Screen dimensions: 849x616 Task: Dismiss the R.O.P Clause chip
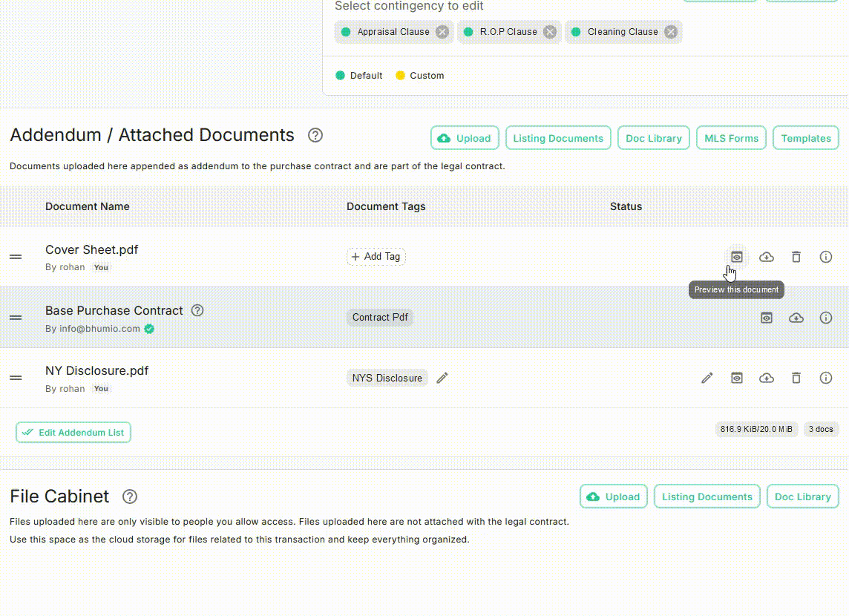pyautogui.click(x=549, y=32)
